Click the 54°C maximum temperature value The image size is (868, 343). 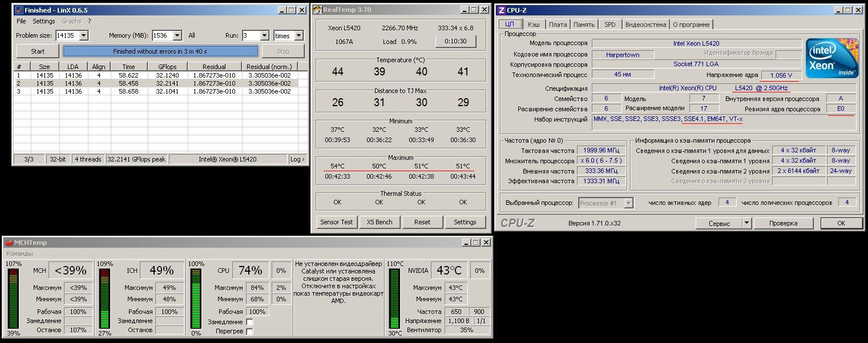coord(337,166)
